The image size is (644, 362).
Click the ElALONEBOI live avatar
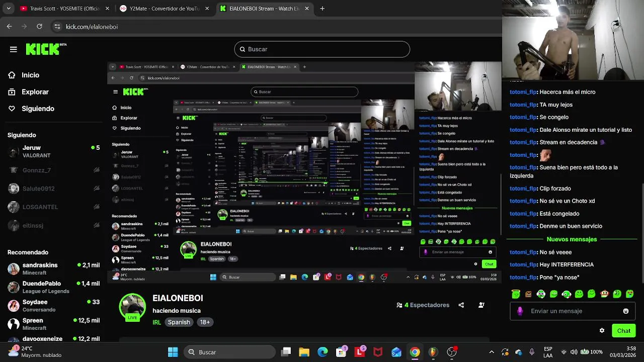[x=132, y=307]
